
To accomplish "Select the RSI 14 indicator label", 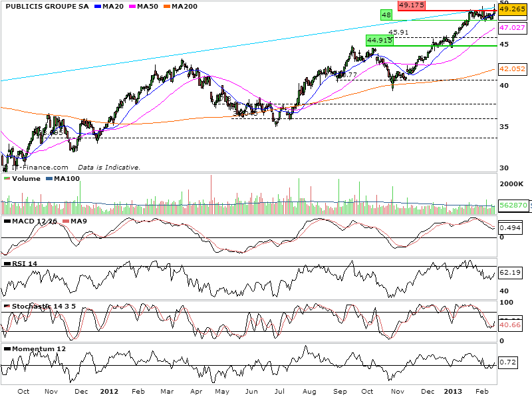I will (25, 263).
